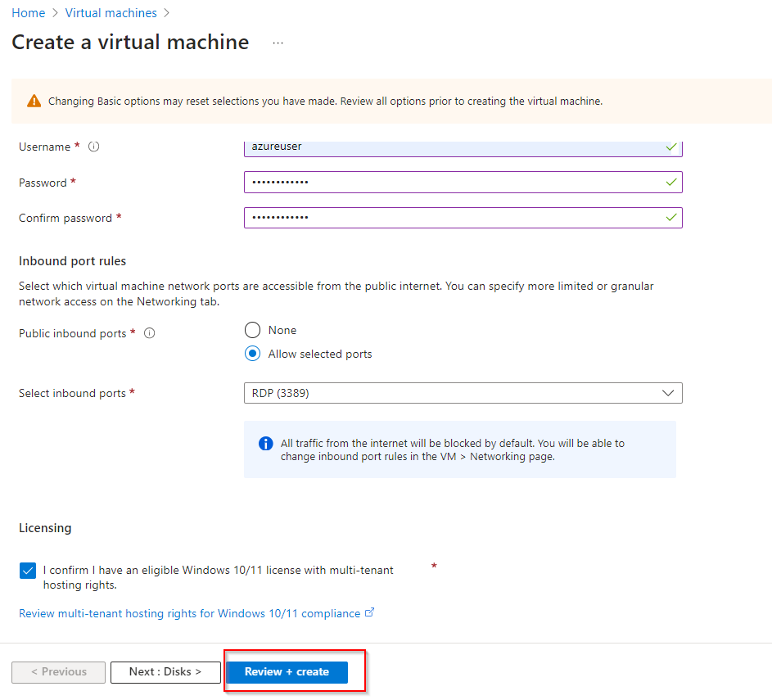This screenshot has width=772, height=700.
Task: Focus the Confirm password field
Action: [463, 218]
